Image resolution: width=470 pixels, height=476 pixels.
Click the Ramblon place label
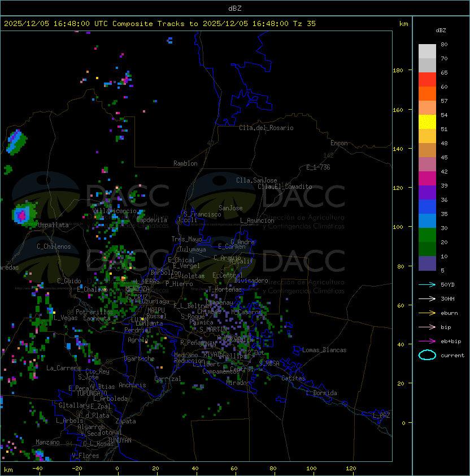(185, 163)
